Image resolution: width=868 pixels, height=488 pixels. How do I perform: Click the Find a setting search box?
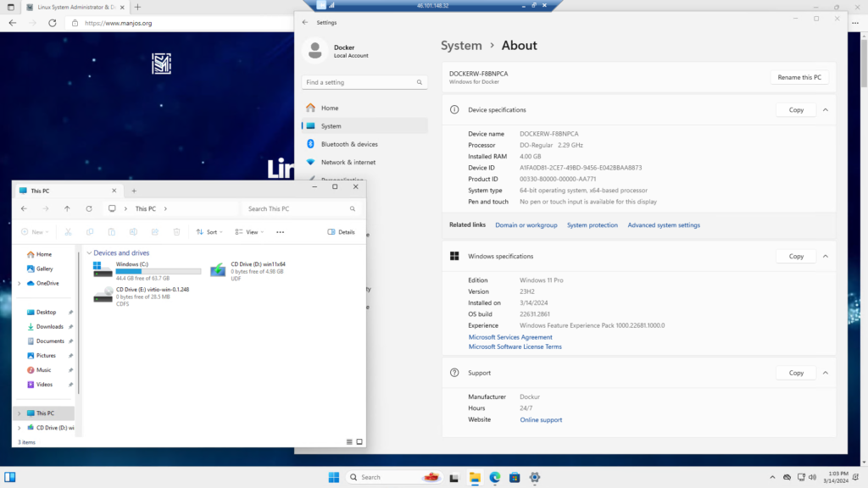364,82
